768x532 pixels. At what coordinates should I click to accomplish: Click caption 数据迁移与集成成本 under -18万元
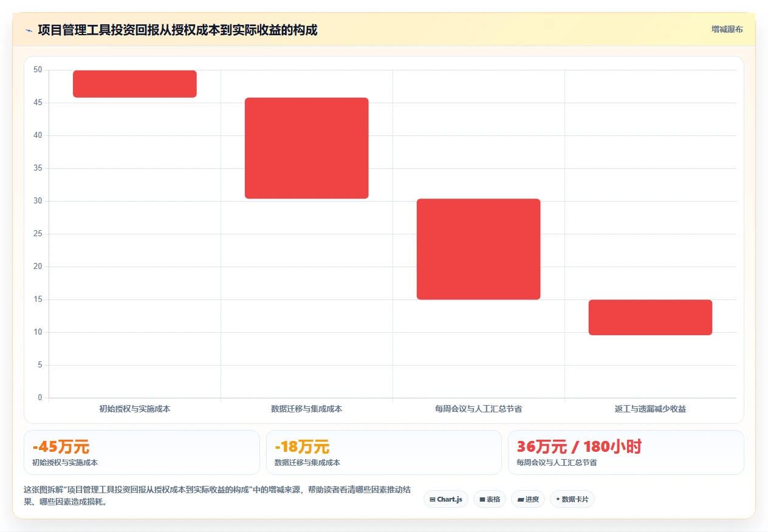pos(307,463)
